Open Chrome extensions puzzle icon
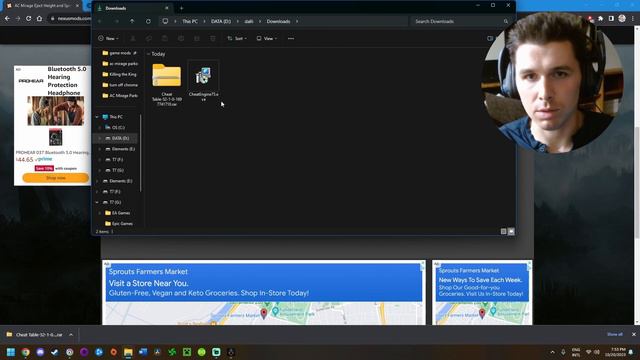640x360 pixels. [x=600, y=18]
